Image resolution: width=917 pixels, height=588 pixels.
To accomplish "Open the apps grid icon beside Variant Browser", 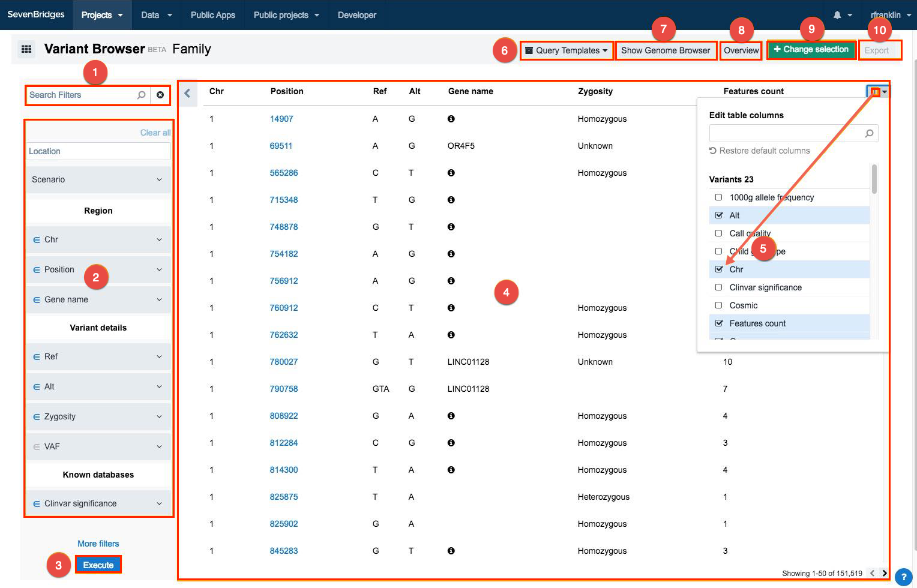I will pyautogui.click(x=26, y=49).
